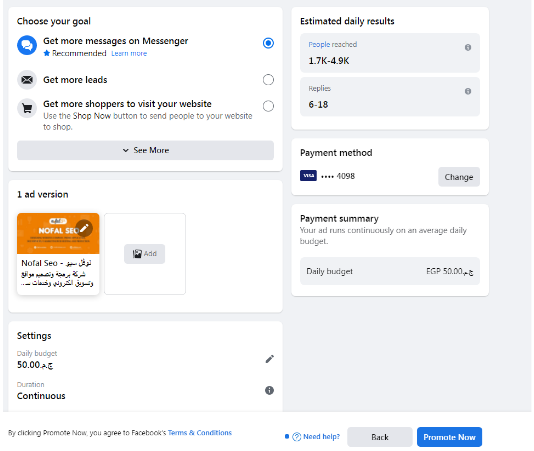Screen dimensions: 534x451
Task: Click the Visa card icon
Action: pyautogui.click(x=308, y=176)
